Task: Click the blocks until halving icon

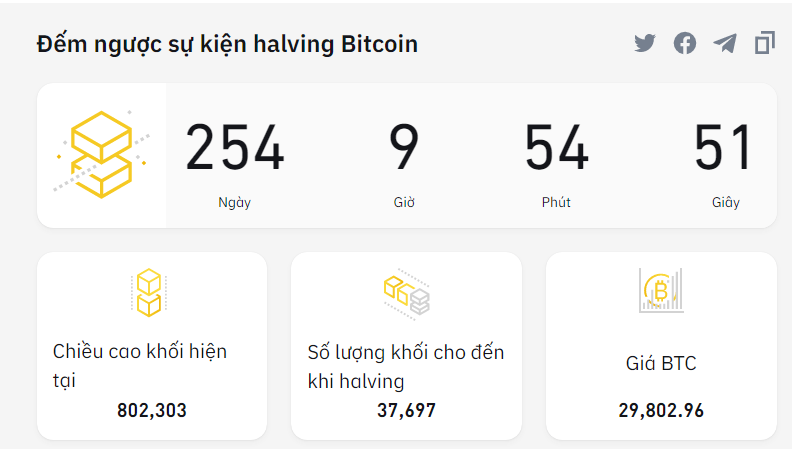Action: tap(406, 292)
